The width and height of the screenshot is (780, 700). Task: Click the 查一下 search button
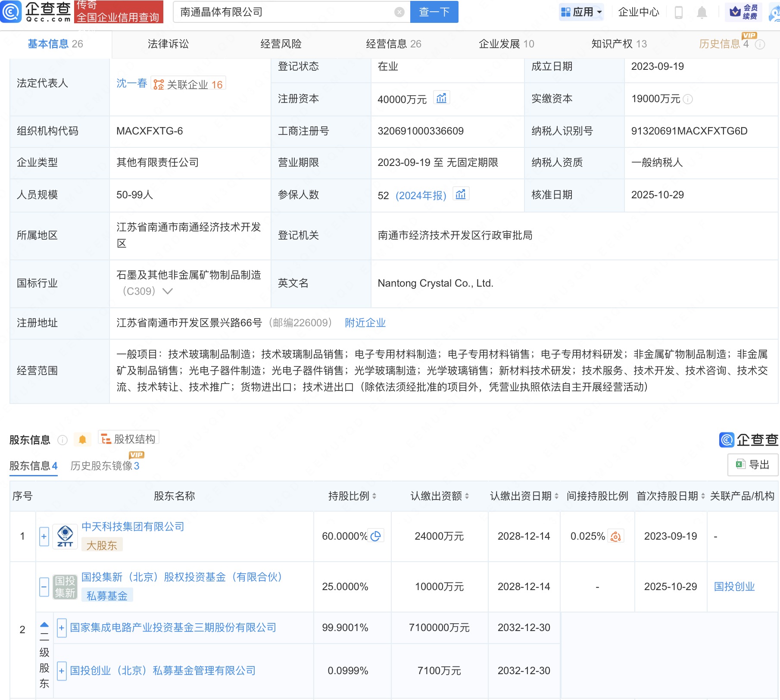[x=434, y=12]
